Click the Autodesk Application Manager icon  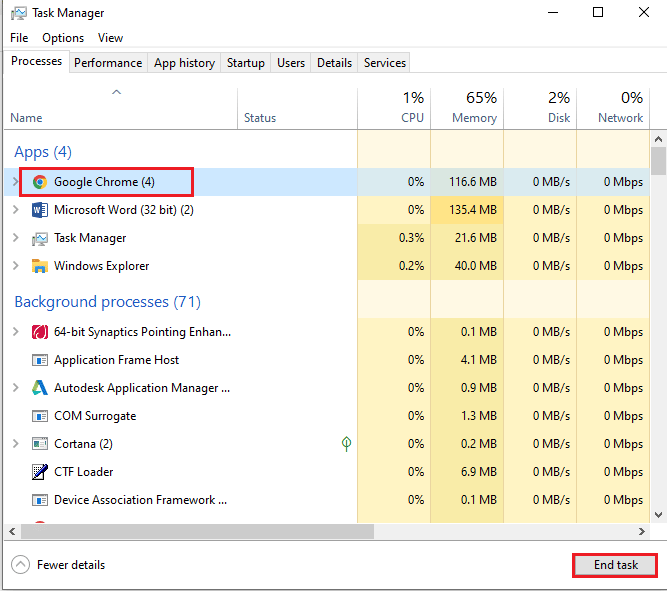[40, 388]
